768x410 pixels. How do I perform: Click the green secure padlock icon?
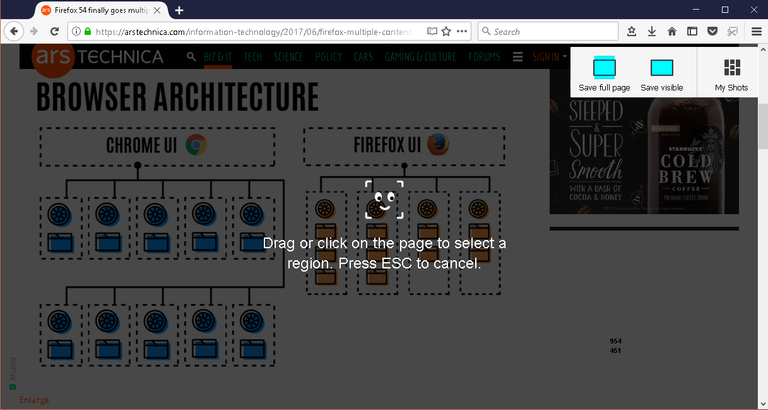(x=88, y=32)
